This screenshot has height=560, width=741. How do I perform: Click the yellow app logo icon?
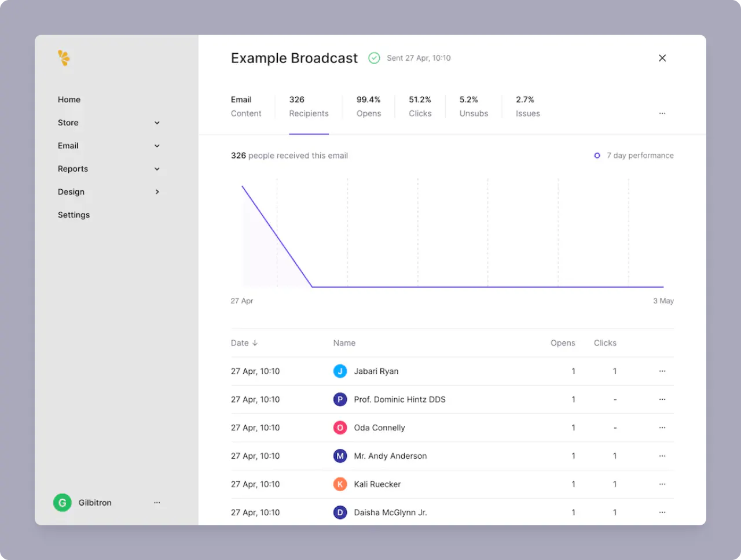click(64, 58)
